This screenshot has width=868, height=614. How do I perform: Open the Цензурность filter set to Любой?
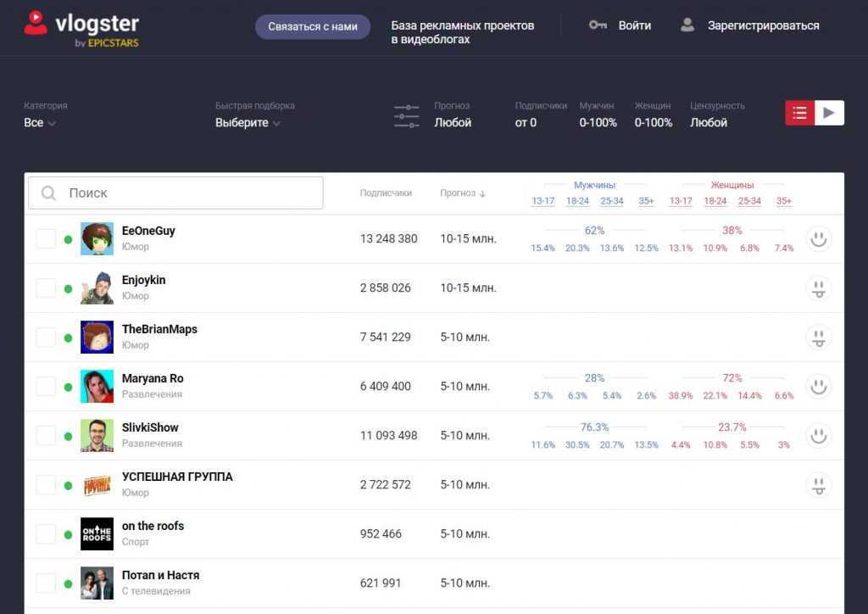tap(709, 123)
